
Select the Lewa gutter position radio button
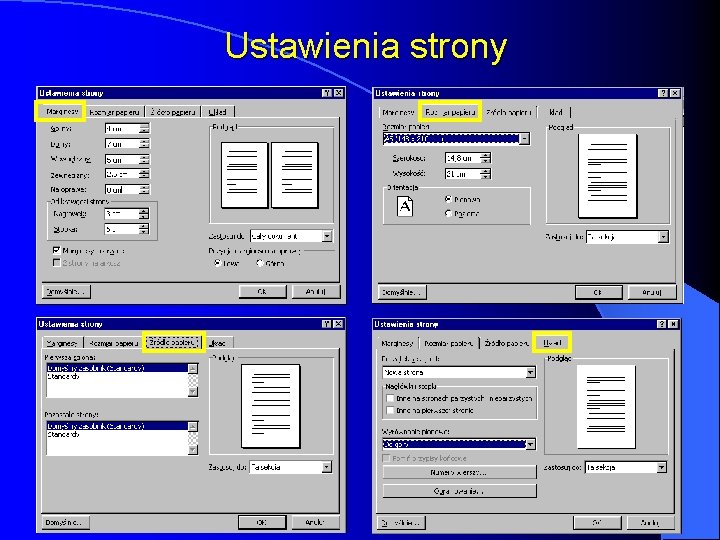click(218, 263)
